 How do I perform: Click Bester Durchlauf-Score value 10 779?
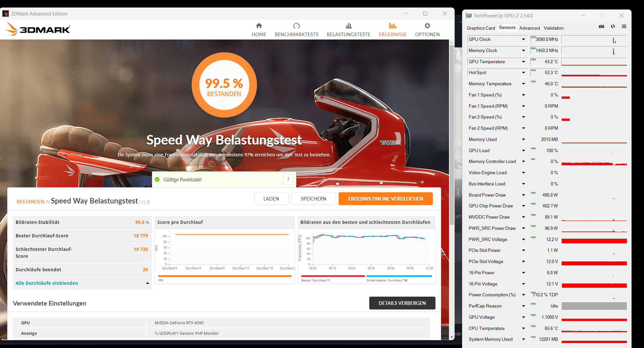[x=141, y=236]
